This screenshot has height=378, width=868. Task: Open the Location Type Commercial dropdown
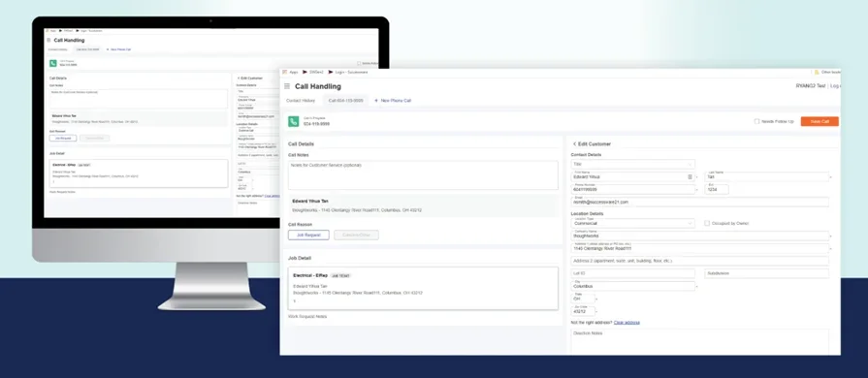(632, 223)
